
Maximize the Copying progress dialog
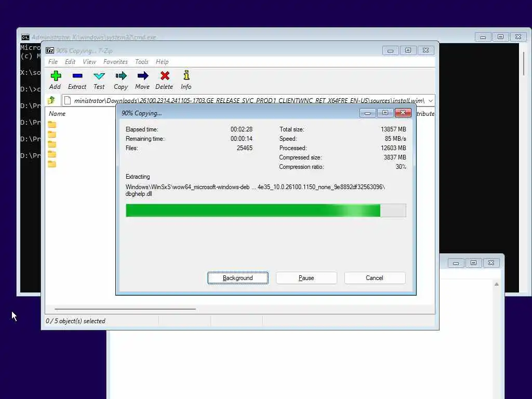click(x=385, y=113)
